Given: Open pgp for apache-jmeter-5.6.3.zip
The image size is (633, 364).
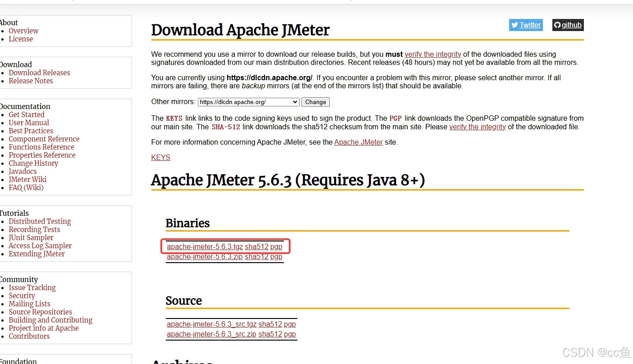Looking at the screenshot, I should pyautogui.click(x=277, y=257).
